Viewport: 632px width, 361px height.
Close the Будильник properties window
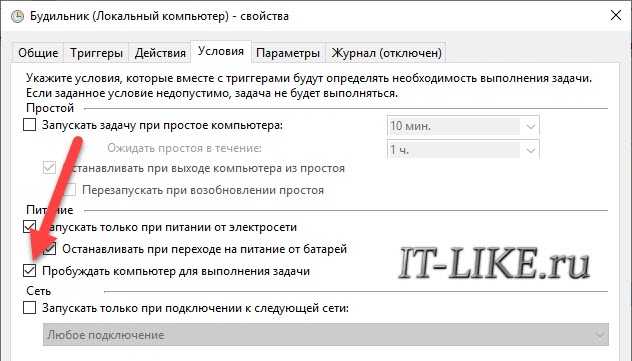(616, 16)
